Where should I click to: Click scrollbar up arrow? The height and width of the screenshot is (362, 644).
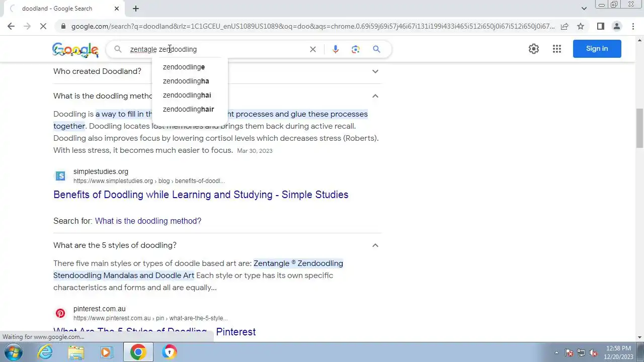click(639, 40)
